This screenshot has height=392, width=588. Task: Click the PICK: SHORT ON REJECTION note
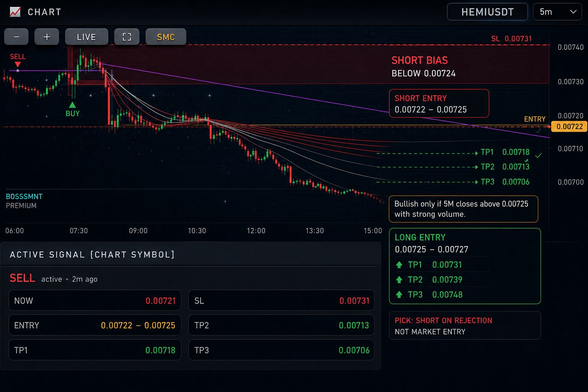[x=465, y=326]
